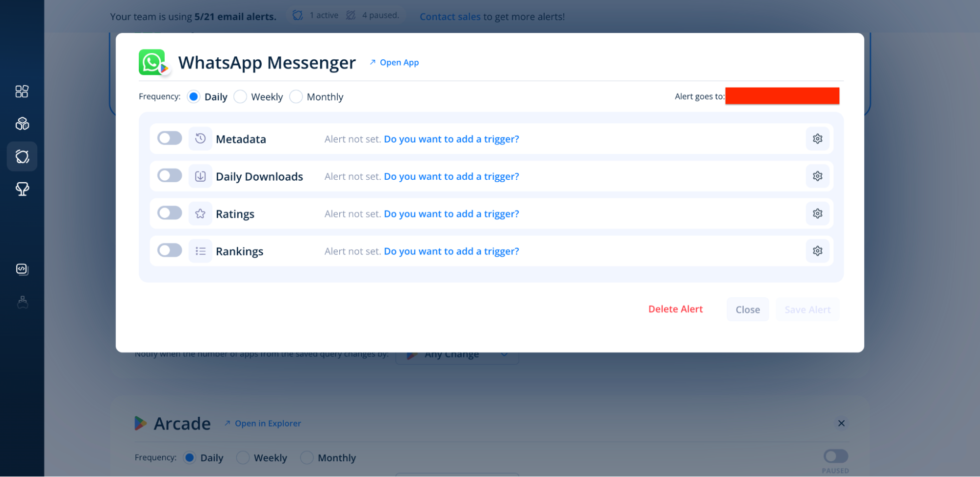Screen dimensions: 980x477
Task: Turn on the Ratings alert toggle
Action: (x=170, y=213)
